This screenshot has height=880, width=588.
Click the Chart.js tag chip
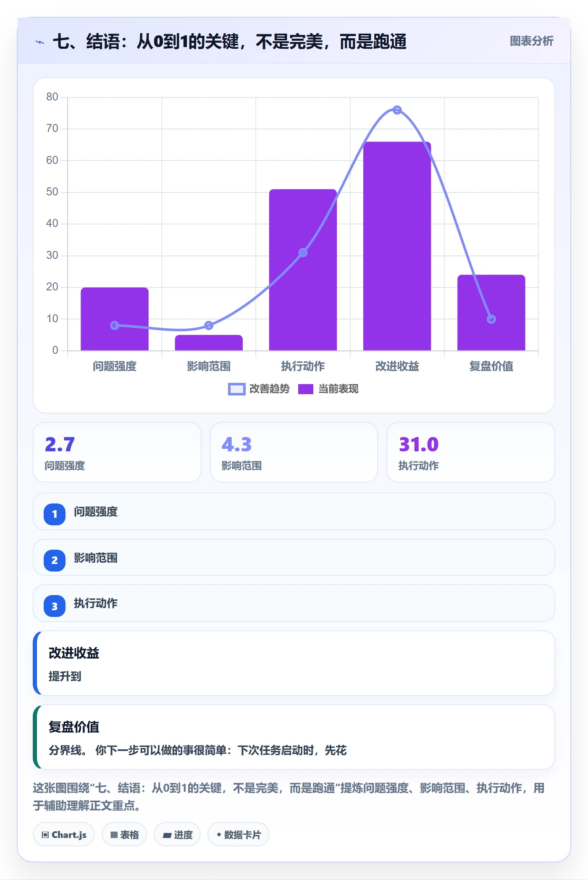click(x=64, y=835)
